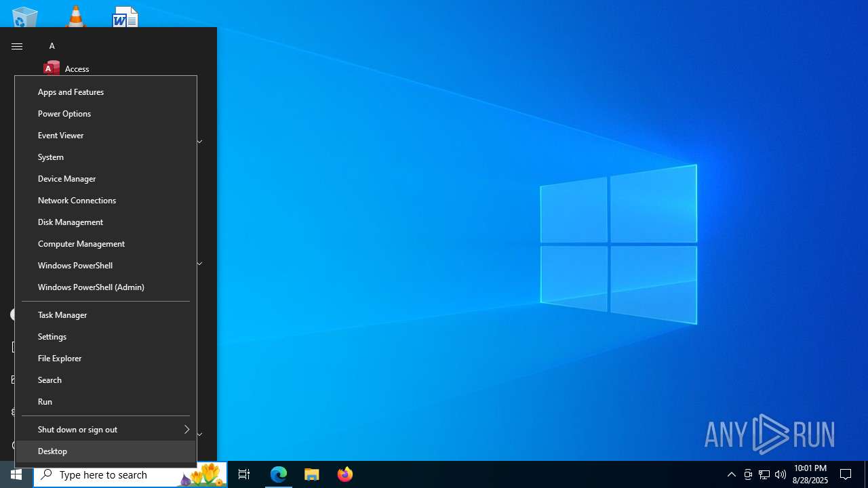Screen dimensions: 868x488
Task: Select File Explorer menu entry
Action: click(106, 358)
